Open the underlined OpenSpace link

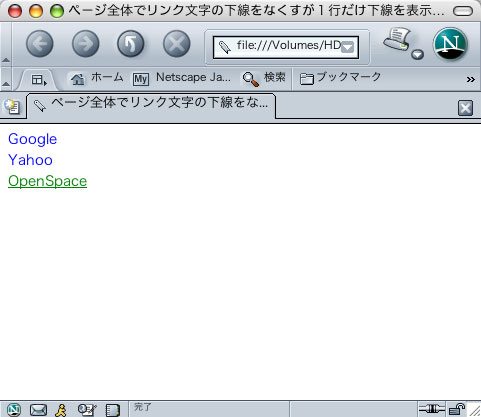click(x=47, y=181)
